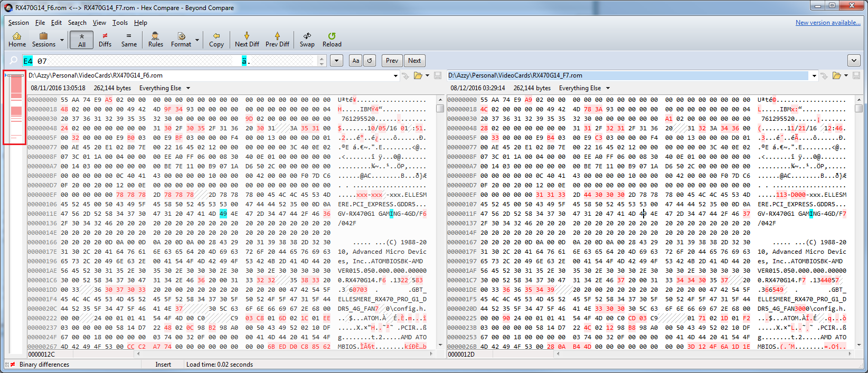The image size is (868, 373).
Task: Click the right path Go arrow icon
Action: pos(824,75)
